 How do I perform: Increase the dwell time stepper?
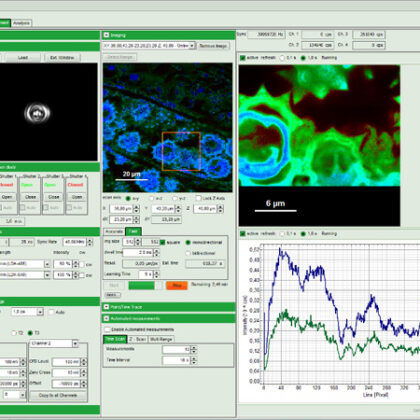[156, 251]
